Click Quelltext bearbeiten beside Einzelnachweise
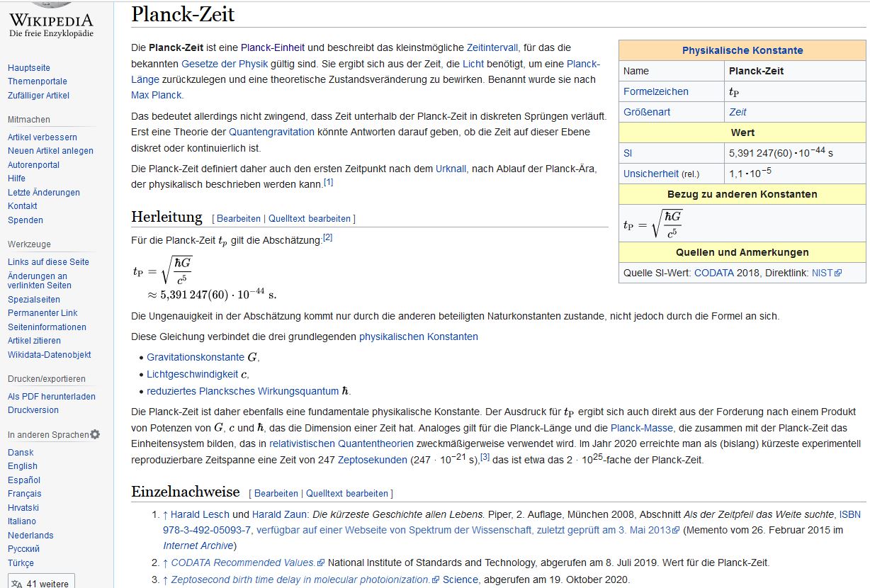870x588 pixels. [x=347, y=493]
